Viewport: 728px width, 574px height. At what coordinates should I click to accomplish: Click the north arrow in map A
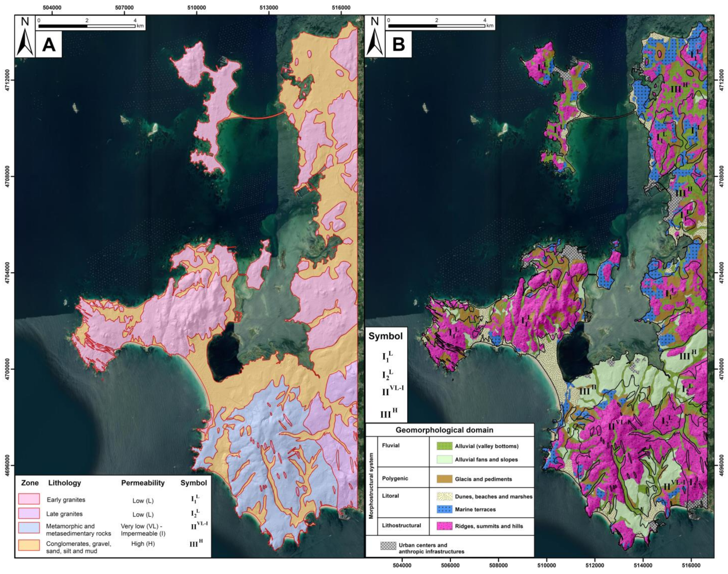click(x=25, y=41)
